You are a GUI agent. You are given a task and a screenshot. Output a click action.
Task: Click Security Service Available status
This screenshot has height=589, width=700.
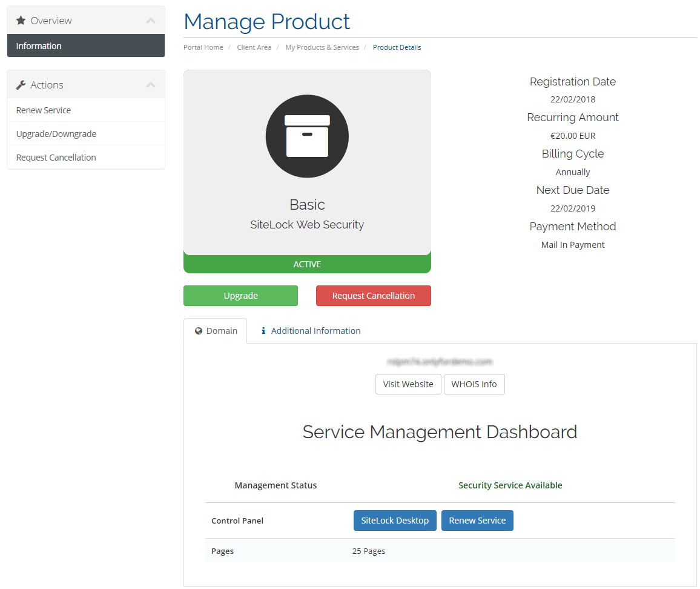[510, 485]
